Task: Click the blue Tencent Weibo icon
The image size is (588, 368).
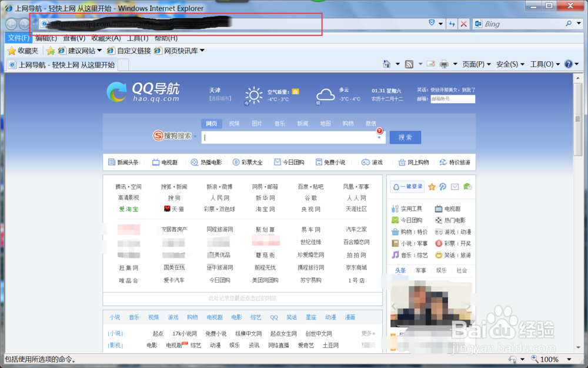Action: pos(443,187)
